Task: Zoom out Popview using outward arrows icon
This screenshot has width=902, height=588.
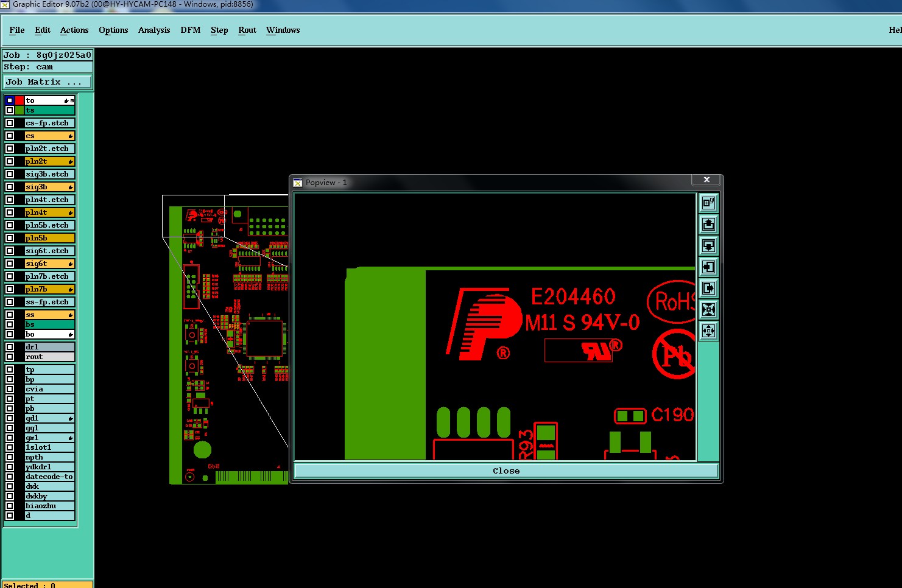Action: coord(708,331)
